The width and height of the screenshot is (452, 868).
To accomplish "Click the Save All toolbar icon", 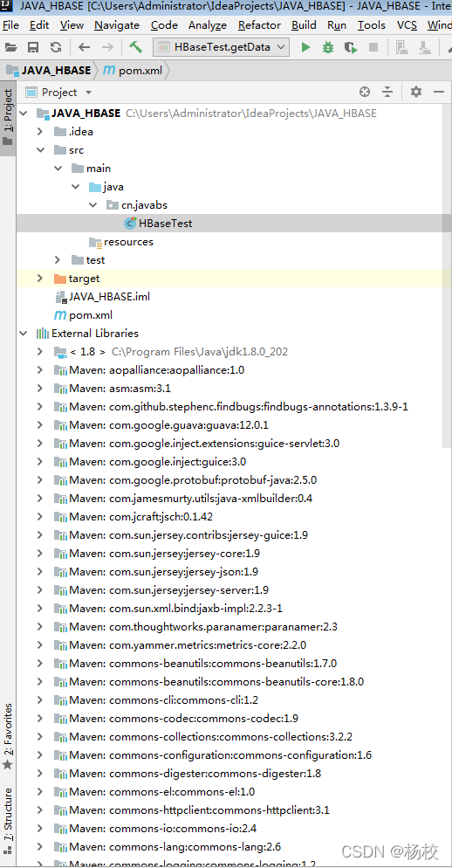I will 33,47.
